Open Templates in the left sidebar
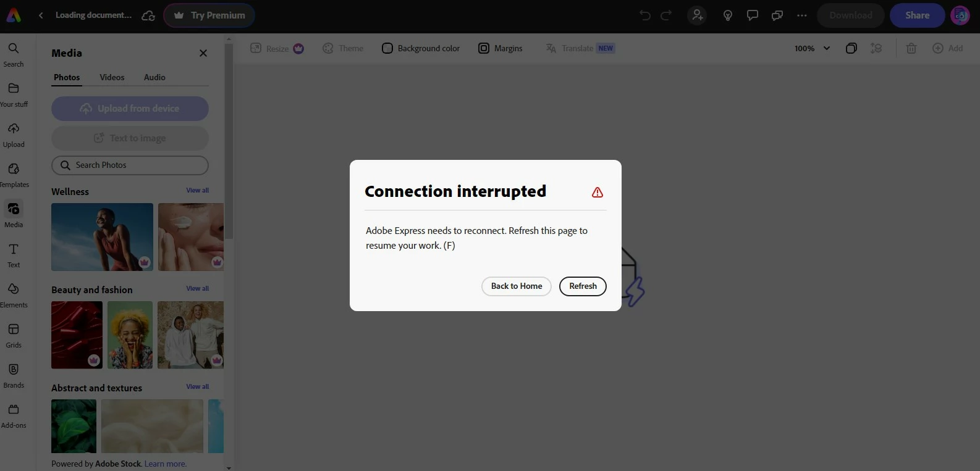 click(14, 175)
